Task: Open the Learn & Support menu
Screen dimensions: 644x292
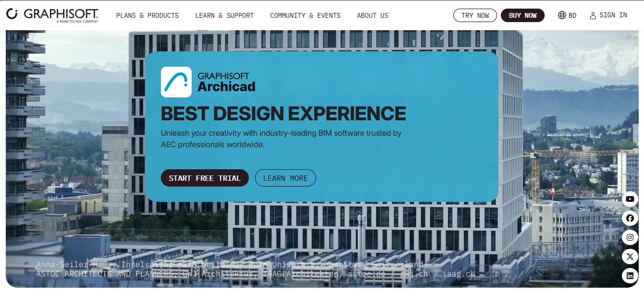Action: pyautogui.click(x=224, y=15)
